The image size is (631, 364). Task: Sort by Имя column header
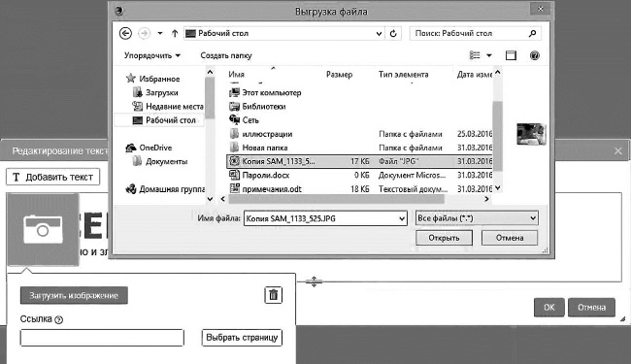click(x=236, y=75)
